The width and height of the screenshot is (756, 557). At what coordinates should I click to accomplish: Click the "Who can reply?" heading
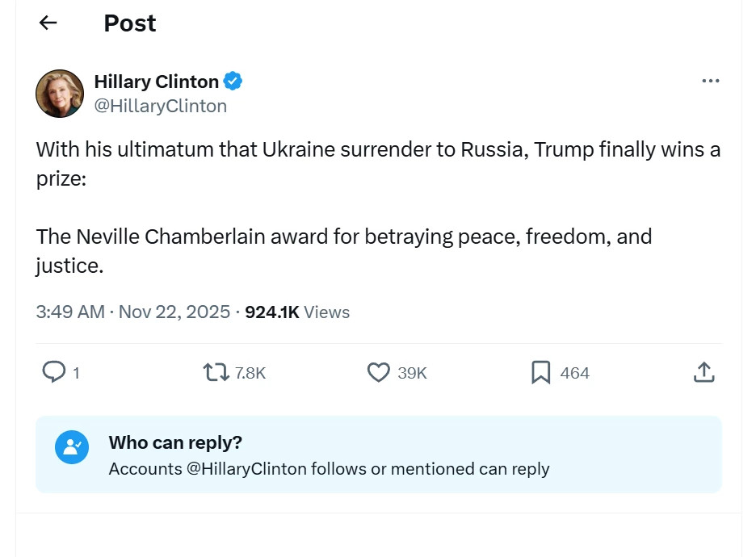coord(175,442)
